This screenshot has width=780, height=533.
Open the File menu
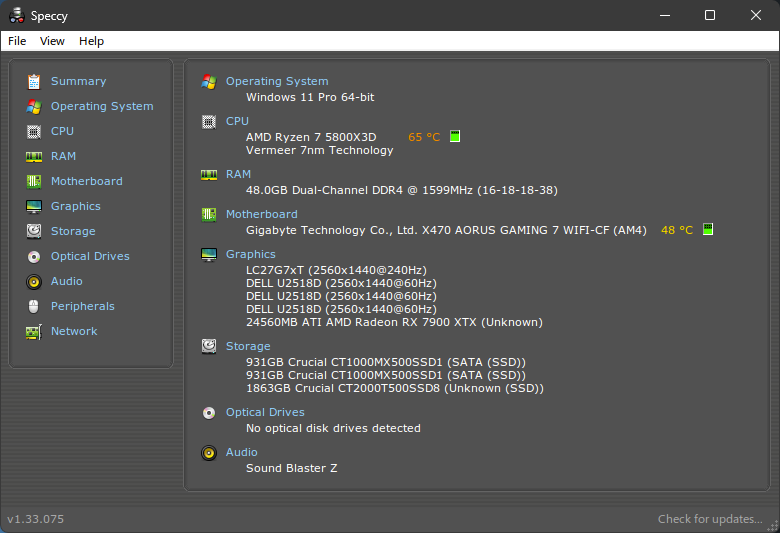(17, 41)
